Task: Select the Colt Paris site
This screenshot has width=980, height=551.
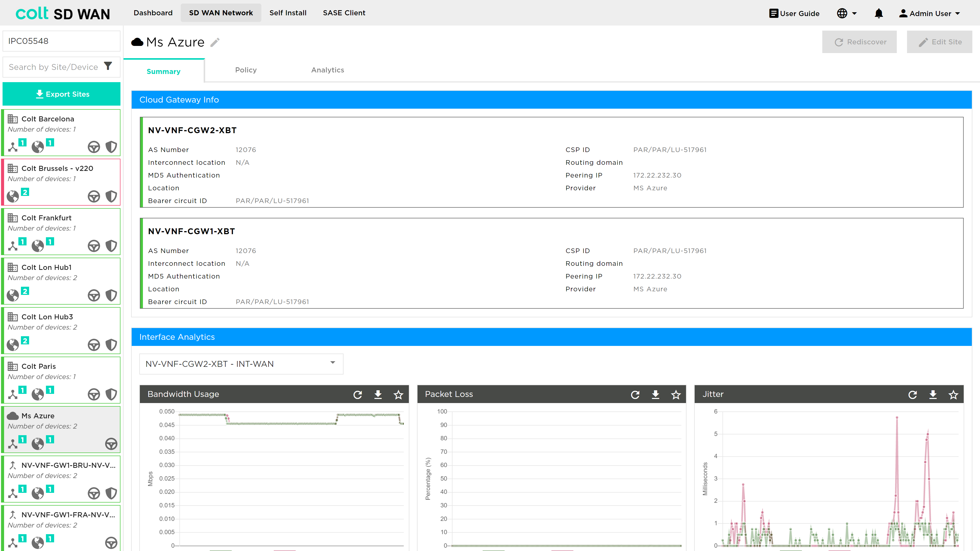Action: pyautogui.click(x=61, y=380)
